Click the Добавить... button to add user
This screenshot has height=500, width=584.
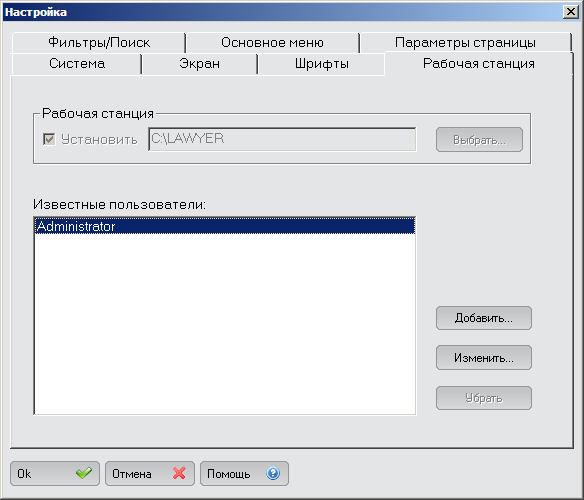click(484, 318)
